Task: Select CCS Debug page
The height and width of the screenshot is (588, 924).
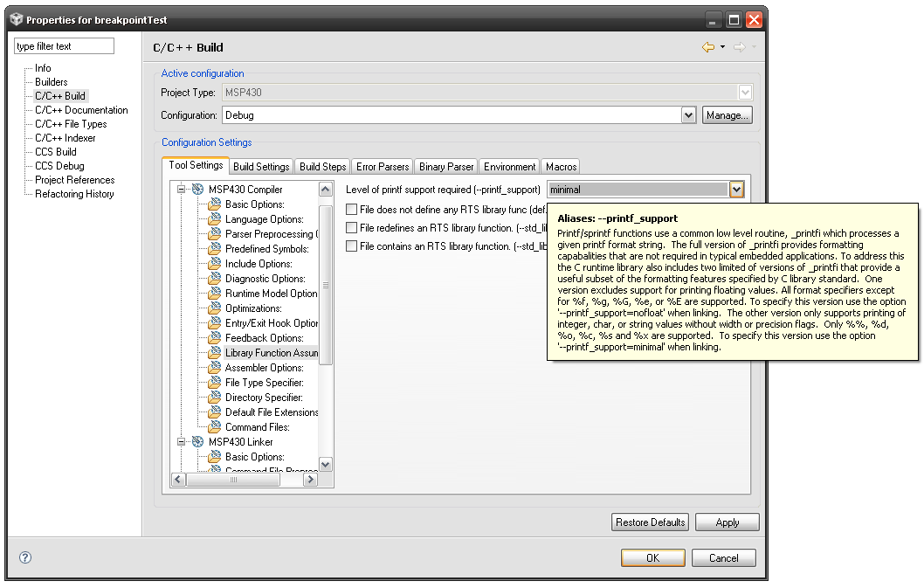Action: [x=59, y=166]
